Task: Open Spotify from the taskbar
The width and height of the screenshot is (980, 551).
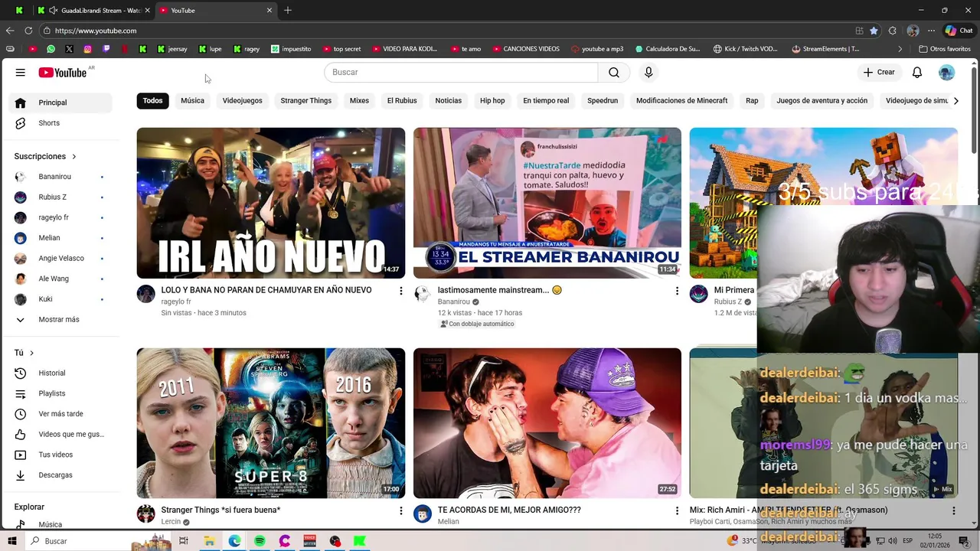Action: [260, 541]
